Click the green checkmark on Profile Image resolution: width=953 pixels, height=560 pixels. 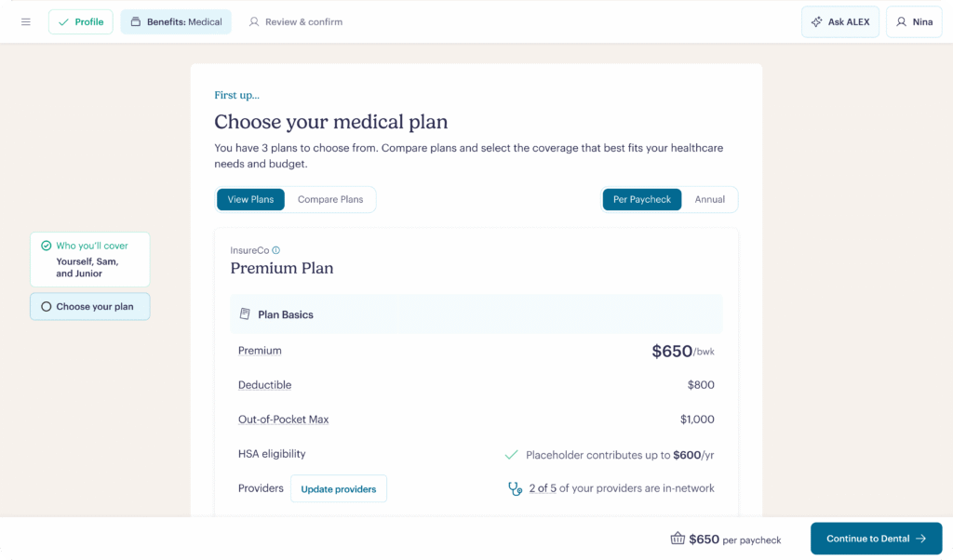[x=63, y=20]
